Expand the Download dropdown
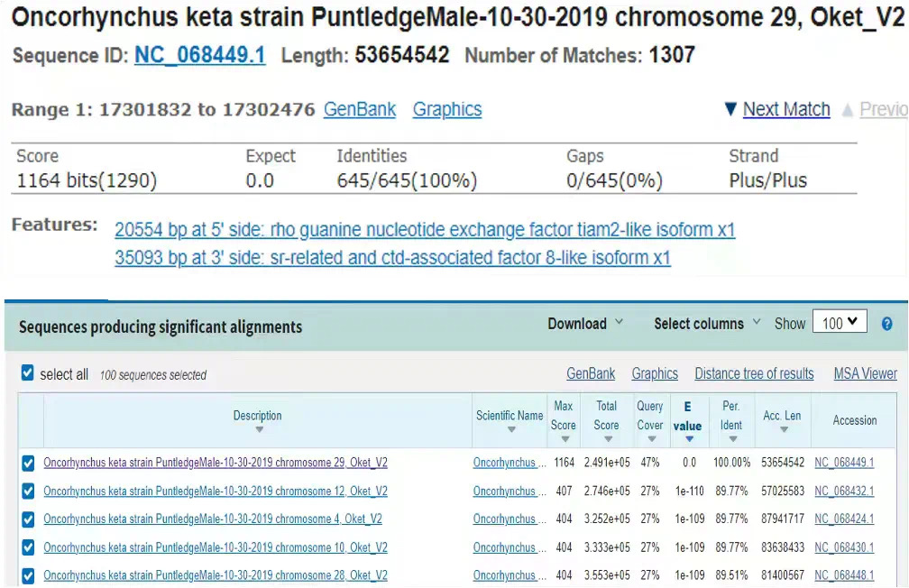The image size is (909, 588). (x=585, y=324)
